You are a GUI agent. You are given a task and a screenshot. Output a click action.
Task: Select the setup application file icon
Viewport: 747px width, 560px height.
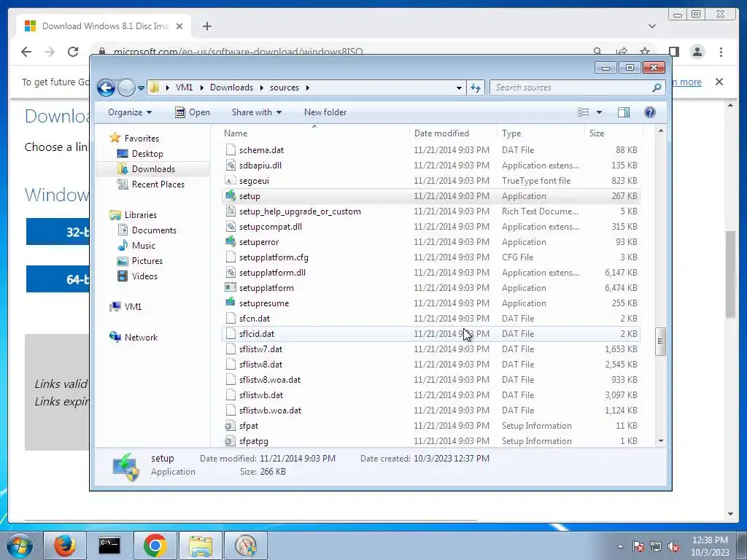231,195
